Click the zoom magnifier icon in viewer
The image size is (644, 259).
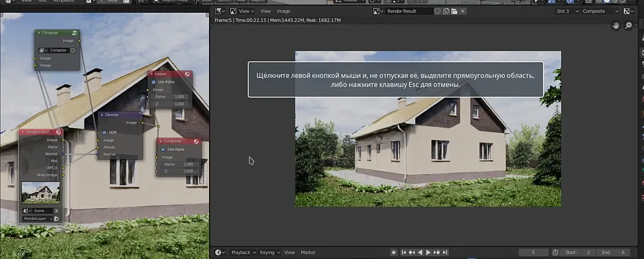point(628,26)
